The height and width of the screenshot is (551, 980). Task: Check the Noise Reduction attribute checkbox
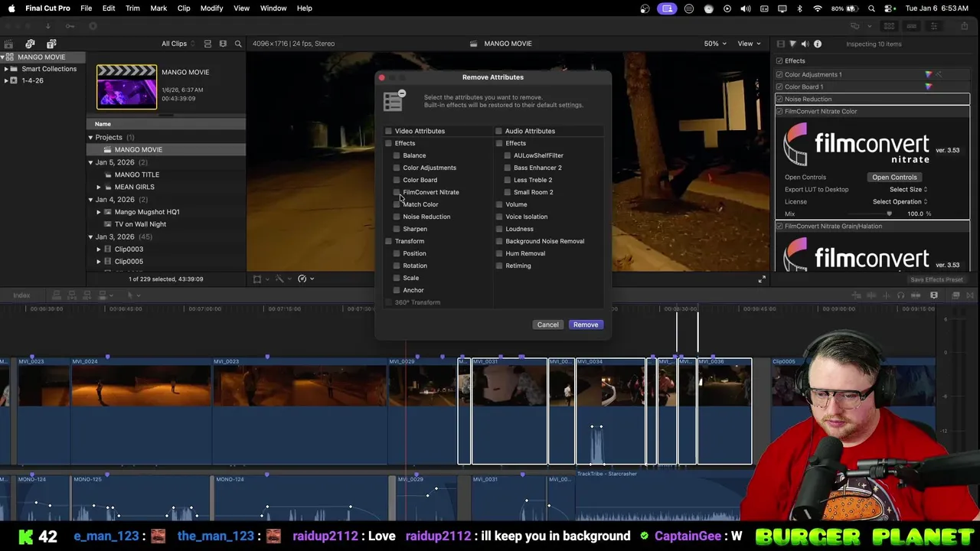coord(397,217)
